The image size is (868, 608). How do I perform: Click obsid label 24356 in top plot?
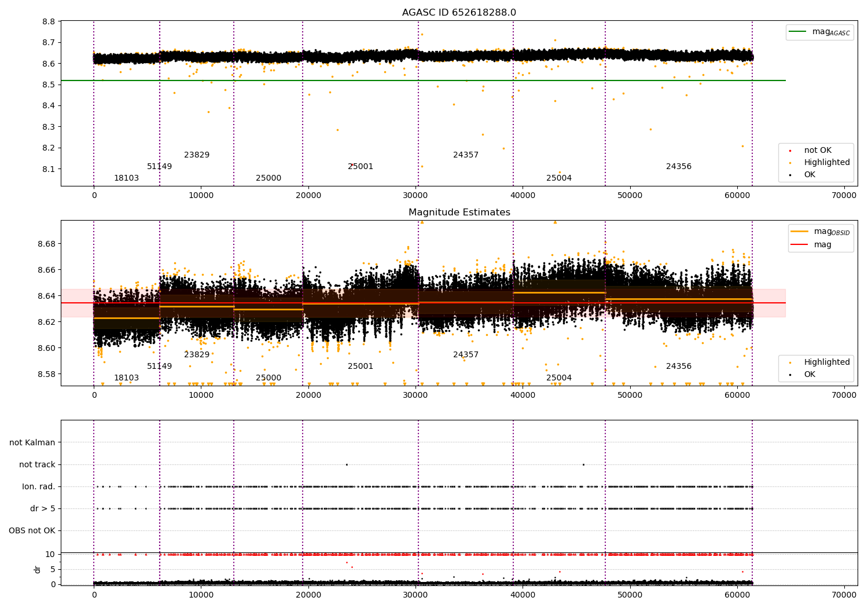pos(679,167)
